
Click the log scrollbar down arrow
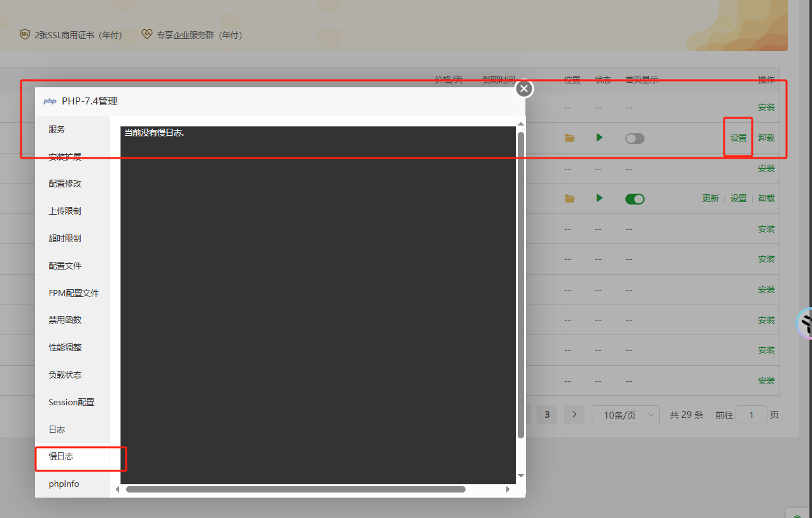click(521, 476)
